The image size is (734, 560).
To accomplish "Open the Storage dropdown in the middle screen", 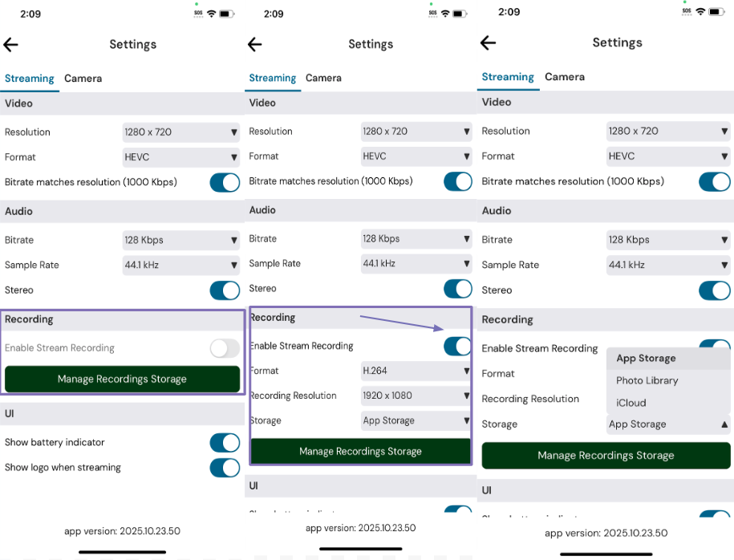I will pos(416,420).
